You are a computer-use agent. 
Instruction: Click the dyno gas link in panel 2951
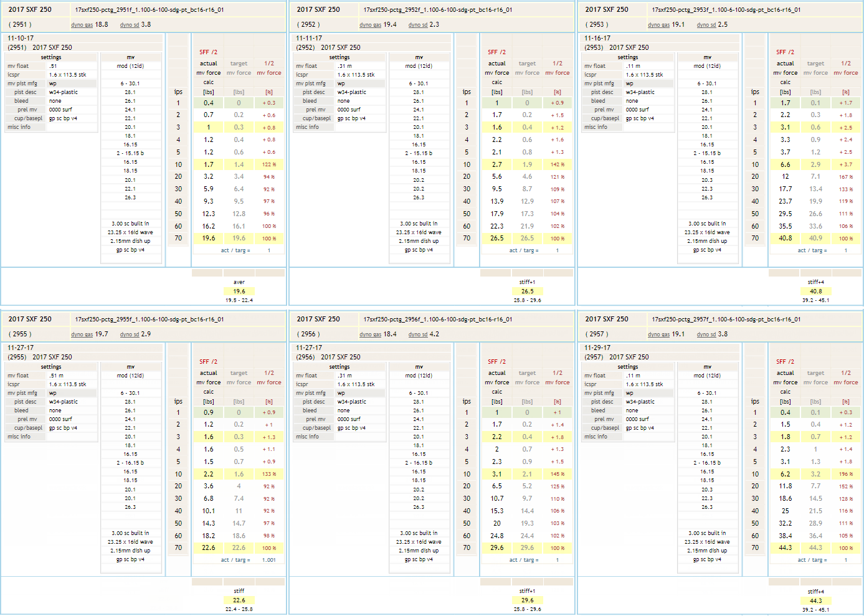click(x=82, y=25)
